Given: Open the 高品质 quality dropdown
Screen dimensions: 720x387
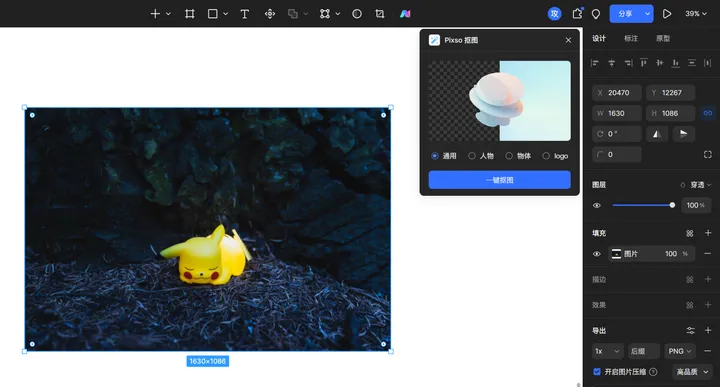Looking at the screenshot, I should pos(692,372).
